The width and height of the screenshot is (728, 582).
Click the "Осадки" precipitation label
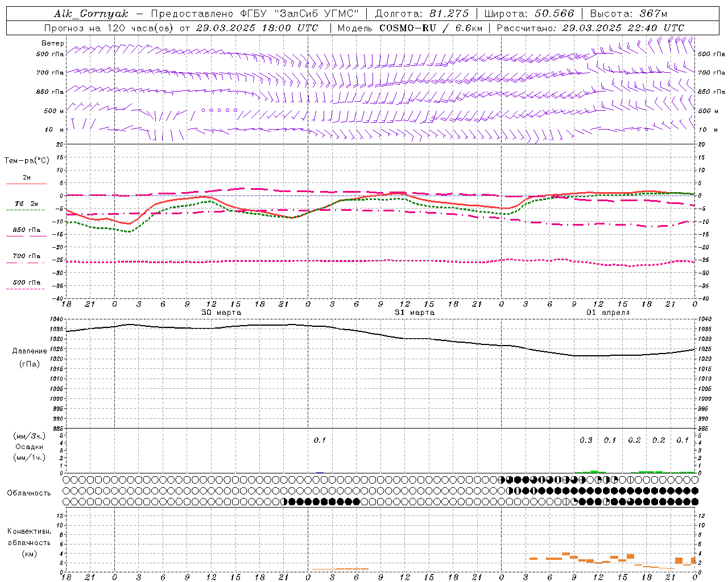pyautogui.click(x=29, y=447)
